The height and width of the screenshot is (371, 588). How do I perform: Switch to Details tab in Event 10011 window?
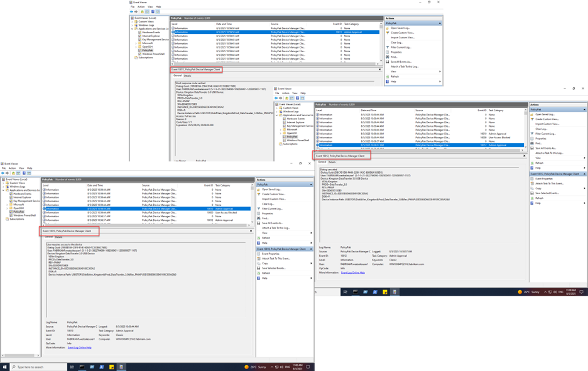[x=187, y=75]
